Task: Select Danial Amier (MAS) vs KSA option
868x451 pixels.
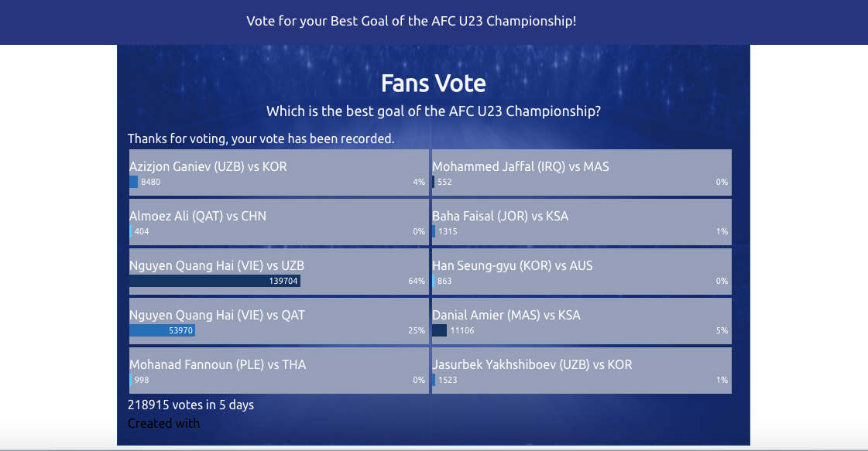Action: [x=582, y=321]
